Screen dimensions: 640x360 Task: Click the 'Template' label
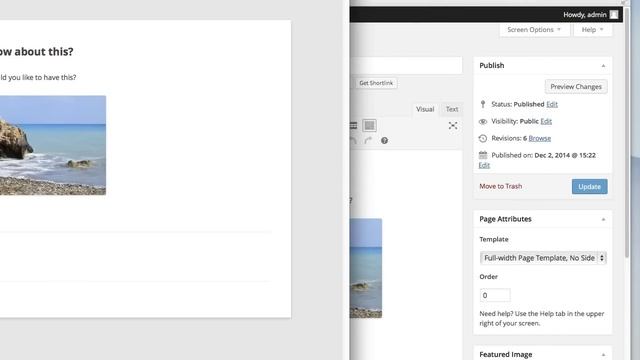click(493, 239)
